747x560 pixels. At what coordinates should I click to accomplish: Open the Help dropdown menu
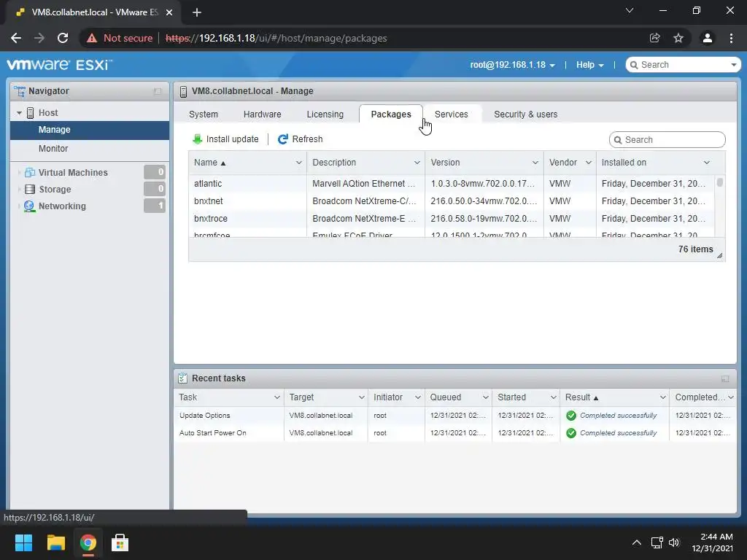(x=589, y=65)
